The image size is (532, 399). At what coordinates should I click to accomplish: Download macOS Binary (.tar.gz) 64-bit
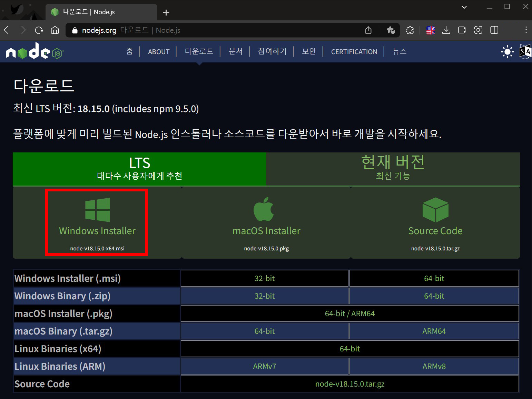point(265,331)
